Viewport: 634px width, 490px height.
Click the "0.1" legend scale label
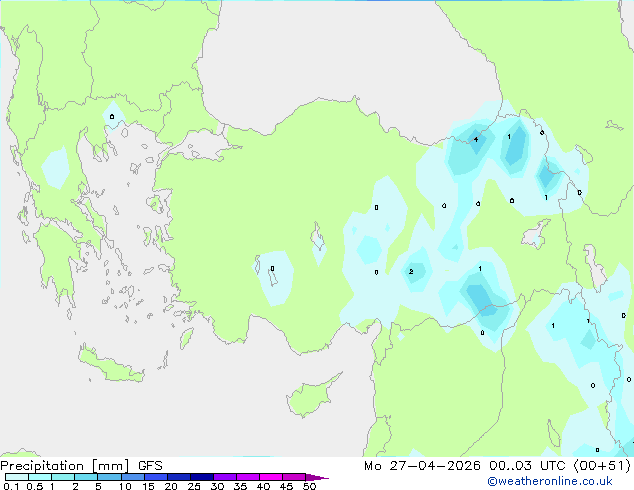coord(11,486)
